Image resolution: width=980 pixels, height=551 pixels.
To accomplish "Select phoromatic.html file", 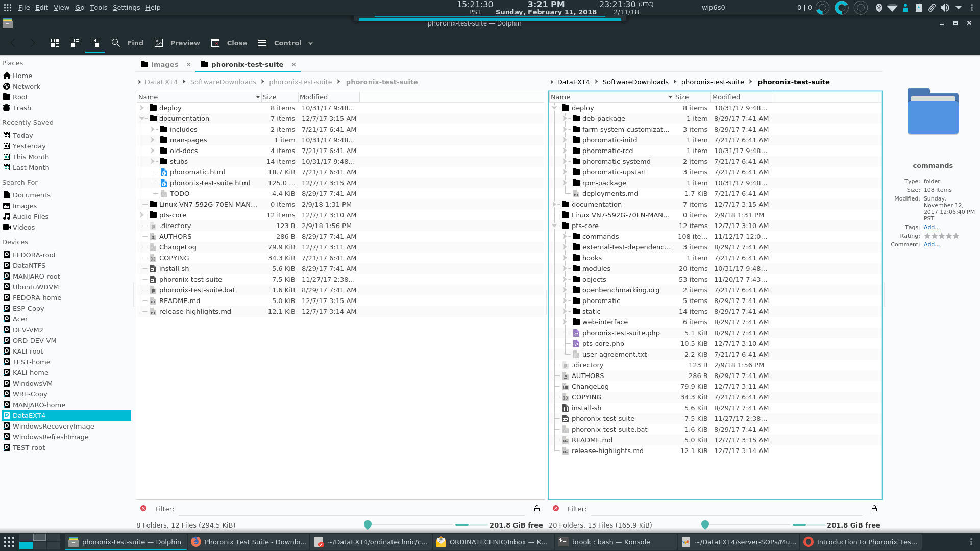I will (x=197, y=172).
